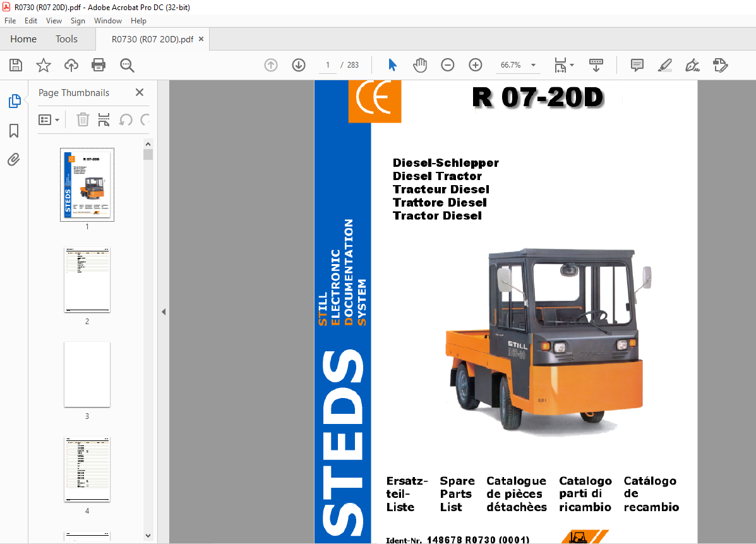This screenshot has width=756, height=544.
Task: Open the Edit menu
Action: 31,21
